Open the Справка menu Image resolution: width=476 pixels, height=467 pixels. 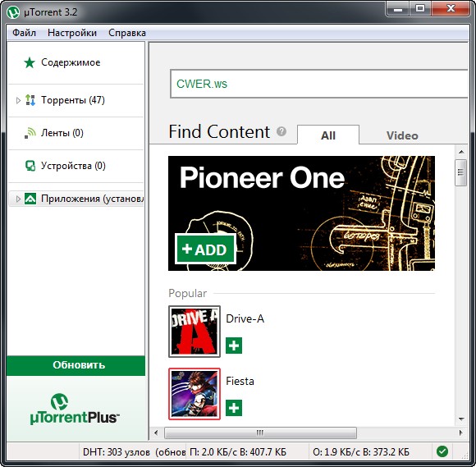point(127,33)
